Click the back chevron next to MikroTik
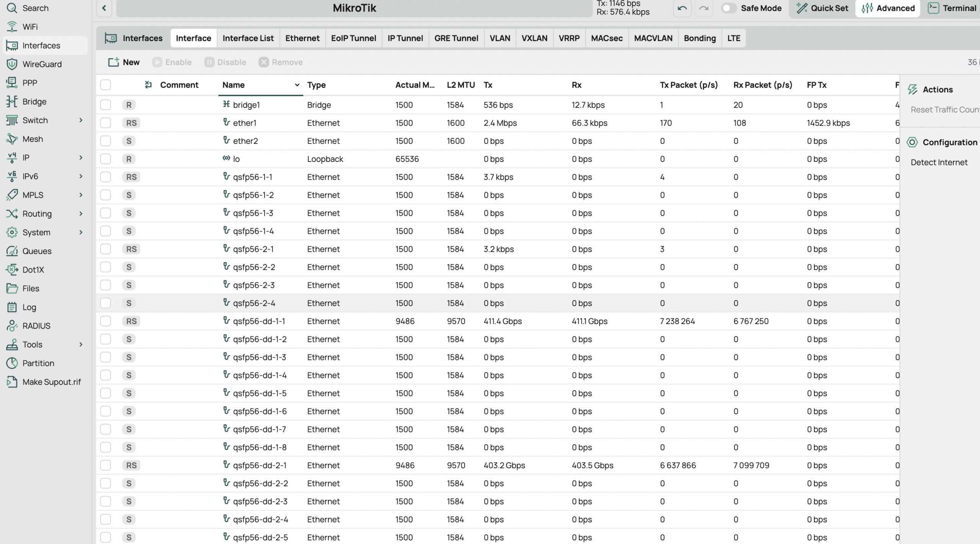The height and width of the screenshot is (544, 980). click(104, 8)
